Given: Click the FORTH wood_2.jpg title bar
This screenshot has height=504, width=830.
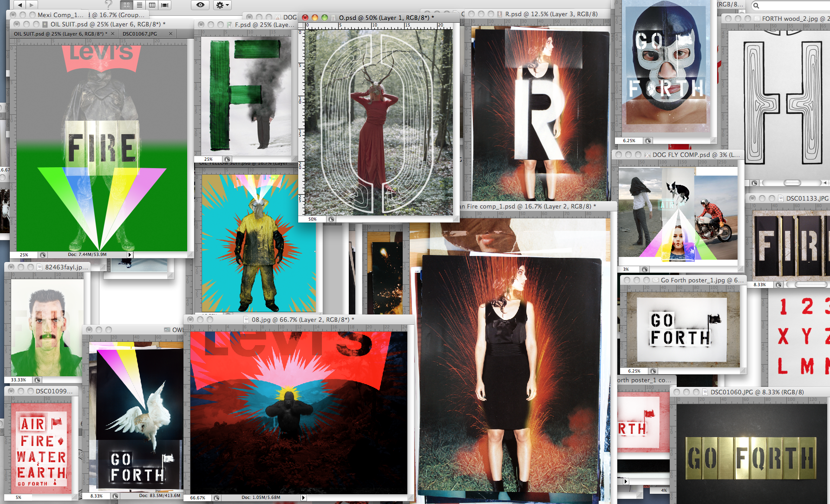Looking at the screenshot, I should 776,19.
